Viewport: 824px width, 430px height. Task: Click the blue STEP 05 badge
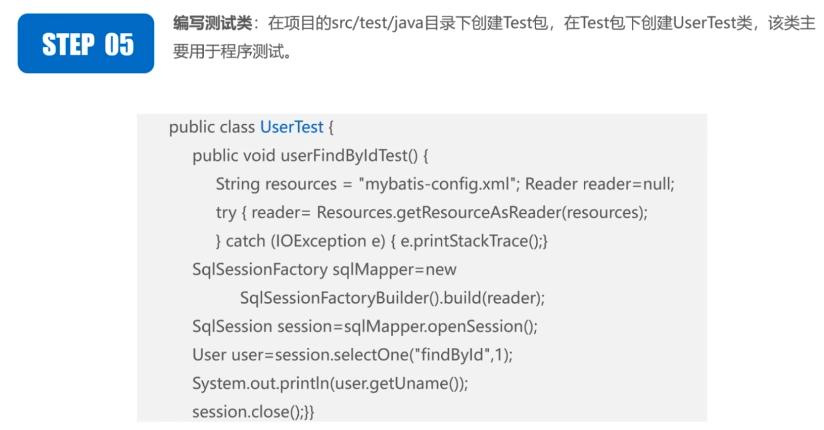(86, 45)
